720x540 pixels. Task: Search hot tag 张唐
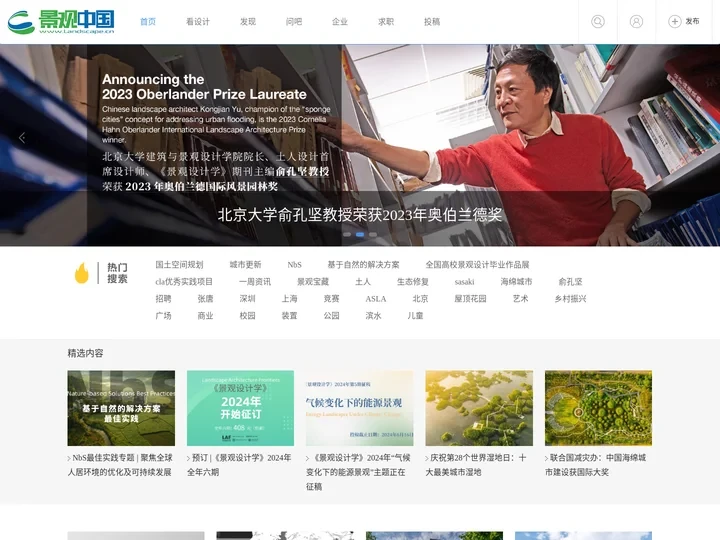(205, 298)
